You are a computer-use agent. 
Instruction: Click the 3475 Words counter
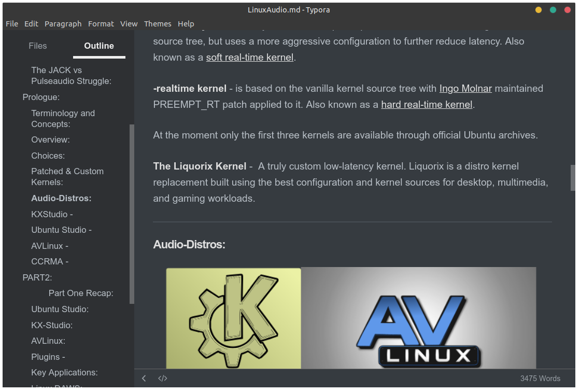[541, 379]
